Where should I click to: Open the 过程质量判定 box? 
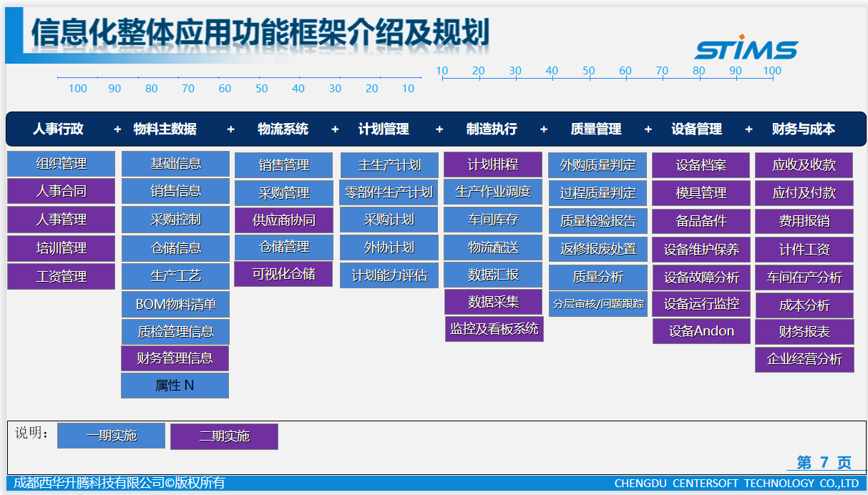598,193
